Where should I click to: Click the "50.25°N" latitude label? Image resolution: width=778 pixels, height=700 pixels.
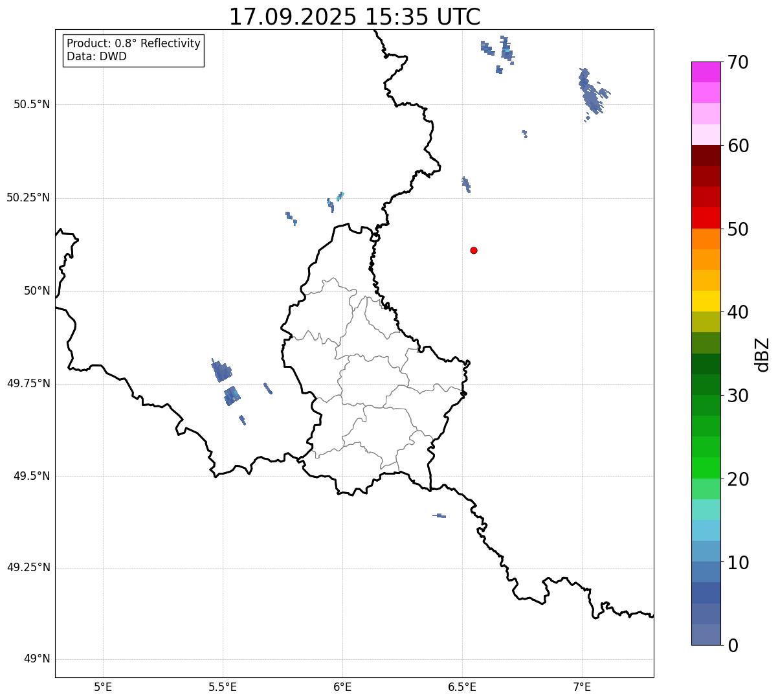[x=28, y=198]
